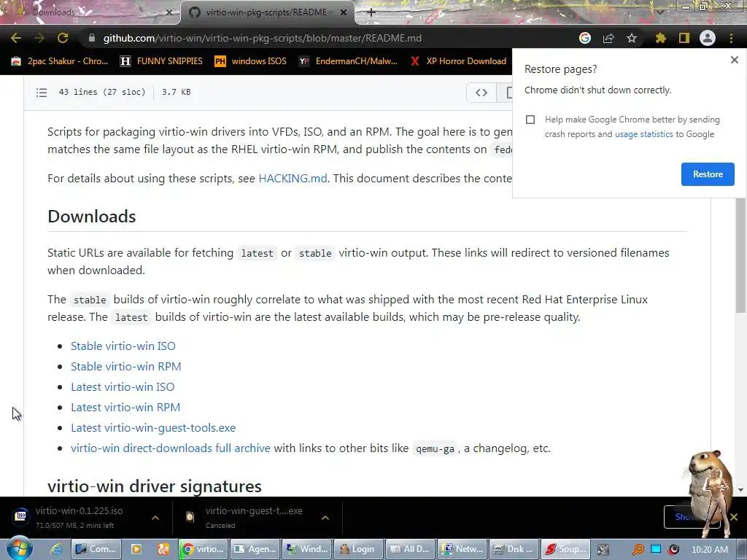Click the forward navigation arrow
747x560 pixels.
pyautogui.click(x=39, y=38)
